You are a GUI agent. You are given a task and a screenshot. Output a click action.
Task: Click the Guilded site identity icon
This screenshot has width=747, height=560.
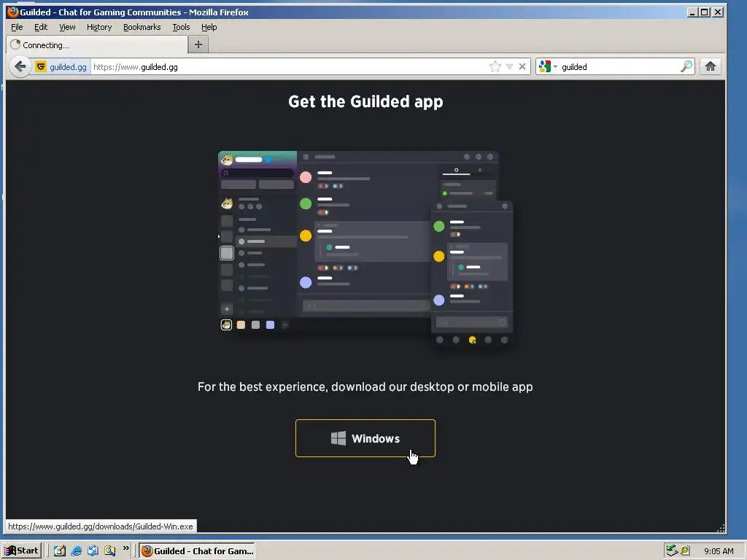click(x=41, y=66)
